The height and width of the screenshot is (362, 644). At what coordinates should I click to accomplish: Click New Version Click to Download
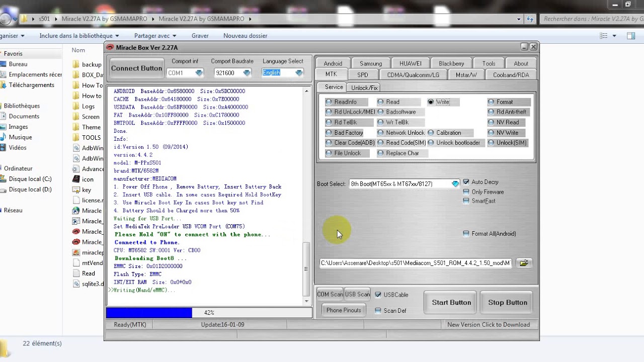pos(489,325)
